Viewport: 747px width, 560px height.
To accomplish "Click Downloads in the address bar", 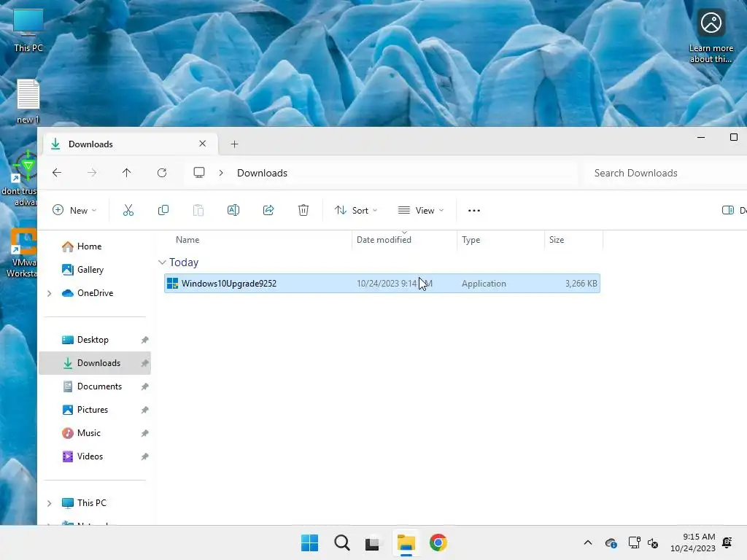I will point(262,173).
